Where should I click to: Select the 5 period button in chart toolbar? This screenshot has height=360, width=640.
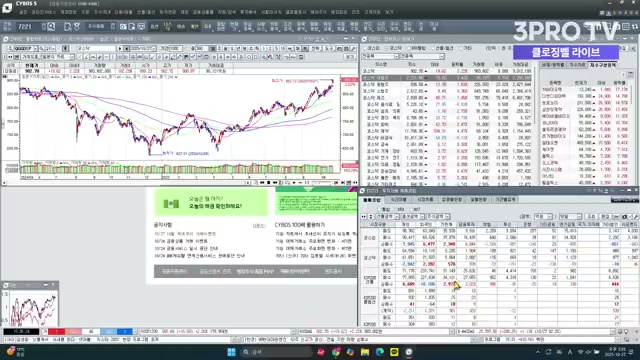click(277, 49)
